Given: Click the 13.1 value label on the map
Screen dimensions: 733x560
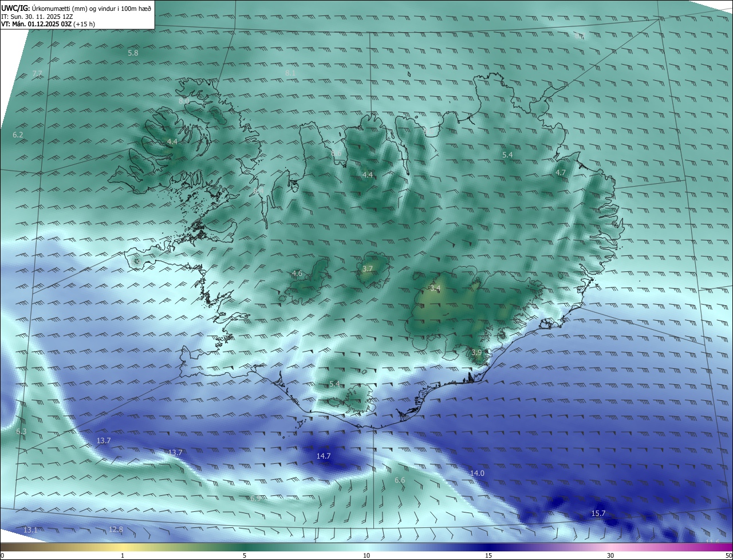Looking at the screenshot, I should click(30, 530).
